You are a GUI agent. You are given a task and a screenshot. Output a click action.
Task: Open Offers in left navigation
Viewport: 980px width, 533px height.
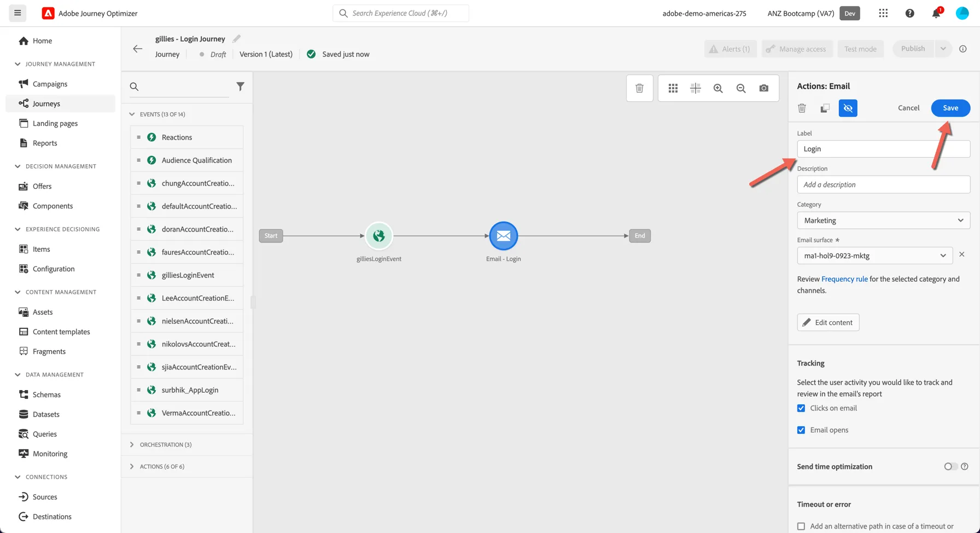coord(42,186)
